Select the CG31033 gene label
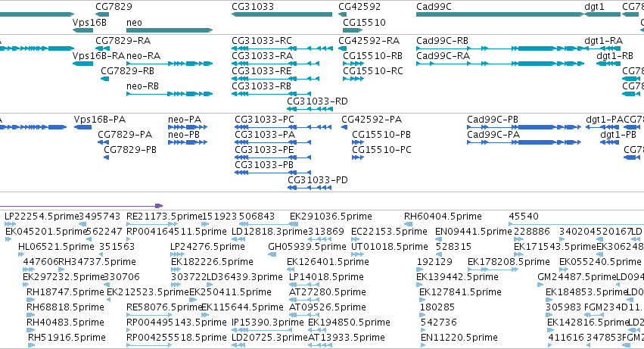This screenshot has width=644, height=349. pos(253,7)
